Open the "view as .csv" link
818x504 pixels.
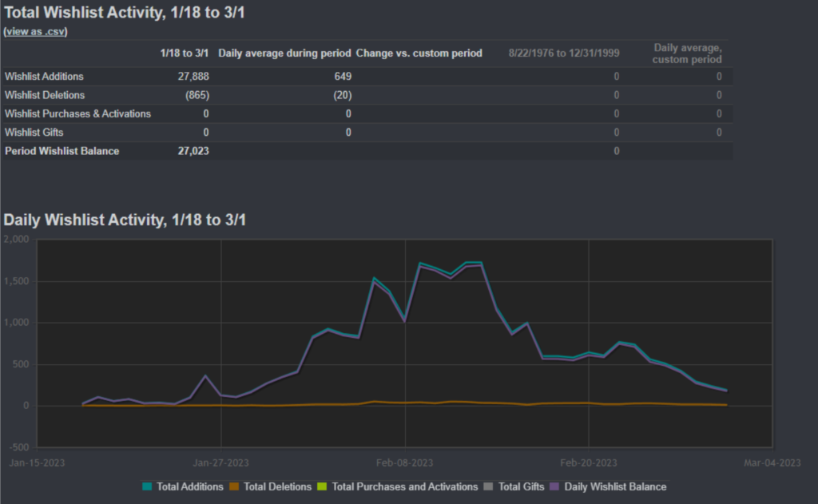point(35,31)
